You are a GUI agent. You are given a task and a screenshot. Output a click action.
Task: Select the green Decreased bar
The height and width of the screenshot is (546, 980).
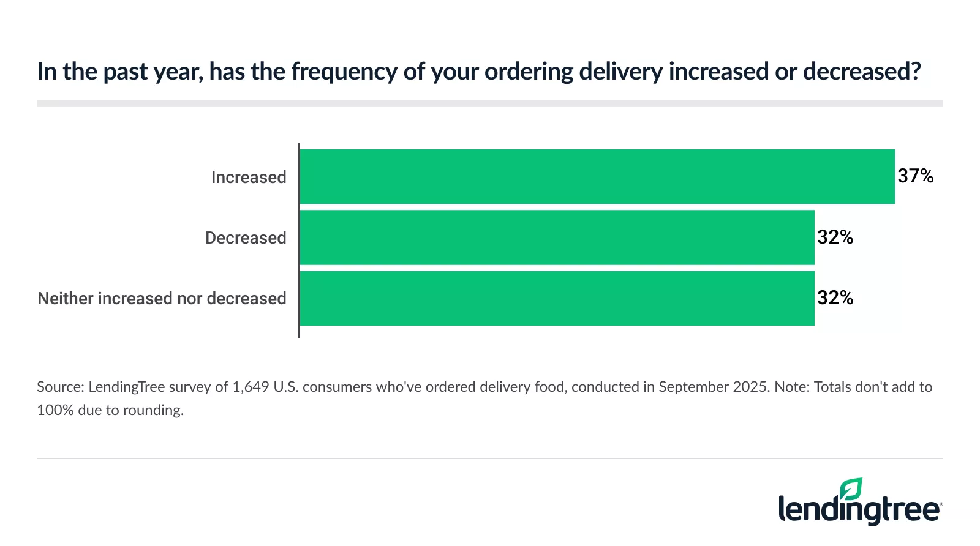click(557, 237)
